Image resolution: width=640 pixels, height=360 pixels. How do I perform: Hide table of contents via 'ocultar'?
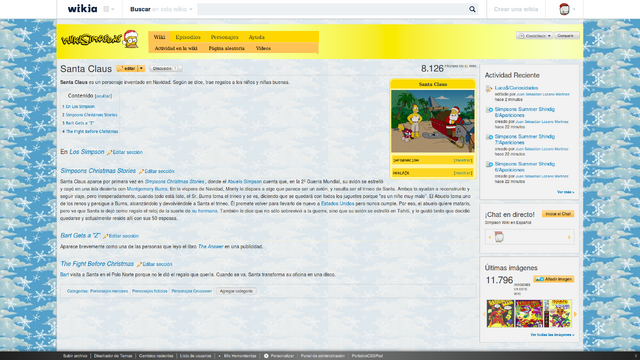click(x=103, y=96)
